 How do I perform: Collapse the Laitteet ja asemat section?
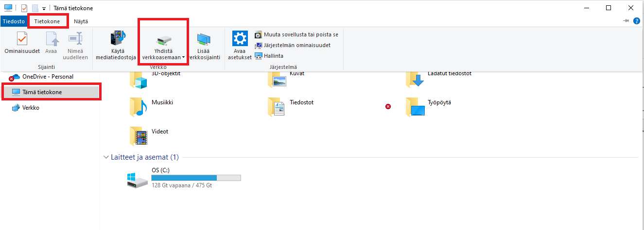point(106,157)
